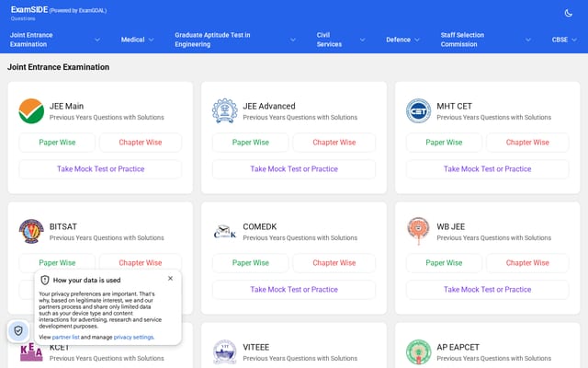This screenshot has width=588, height=368.
Task: Open the privacy settings link
Action: click(x=133, y=338)
